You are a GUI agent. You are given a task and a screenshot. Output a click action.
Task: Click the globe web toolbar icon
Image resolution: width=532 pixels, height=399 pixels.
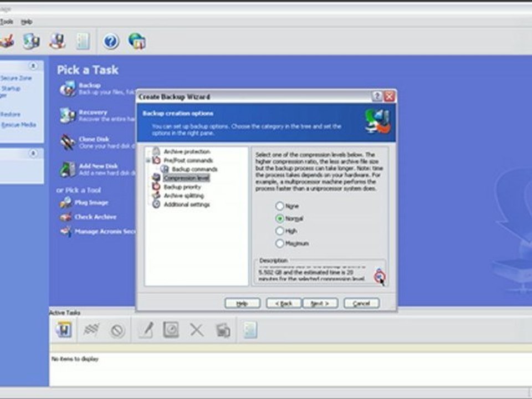pyautogui.click(x=137, y=41)
